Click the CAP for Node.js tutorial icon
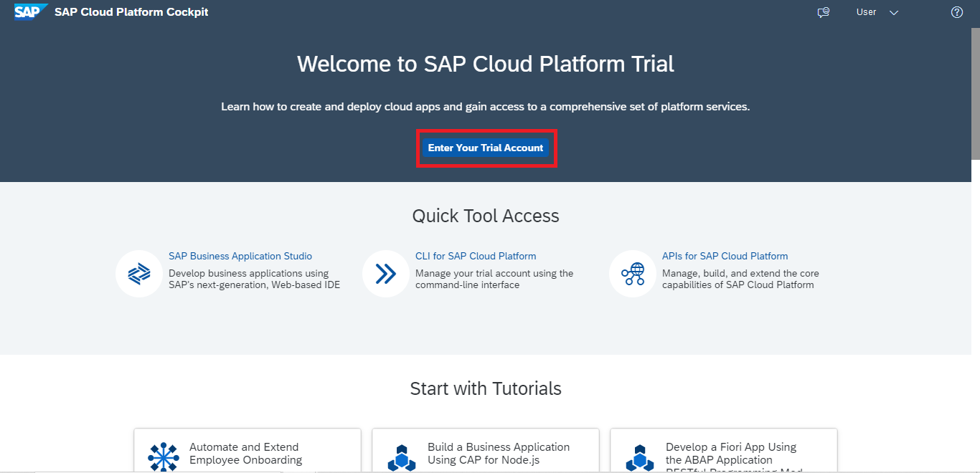The image size is (980, 473). 401,457
